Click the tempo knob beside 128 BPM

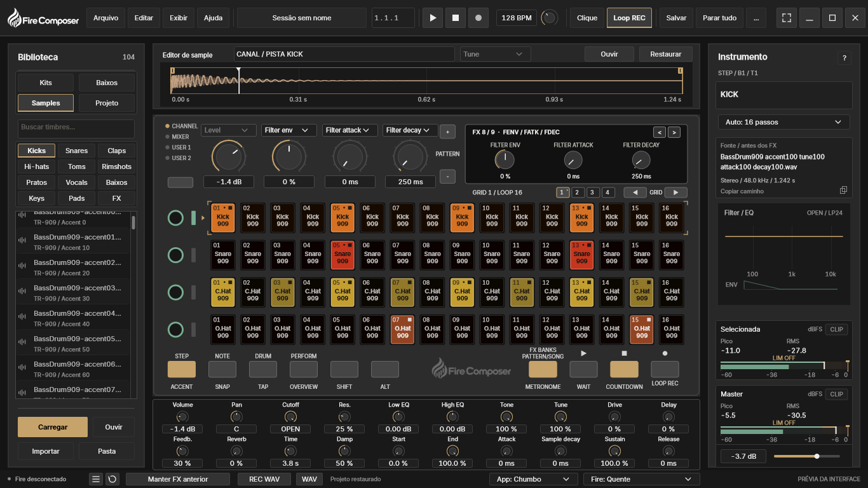[549, 18]
